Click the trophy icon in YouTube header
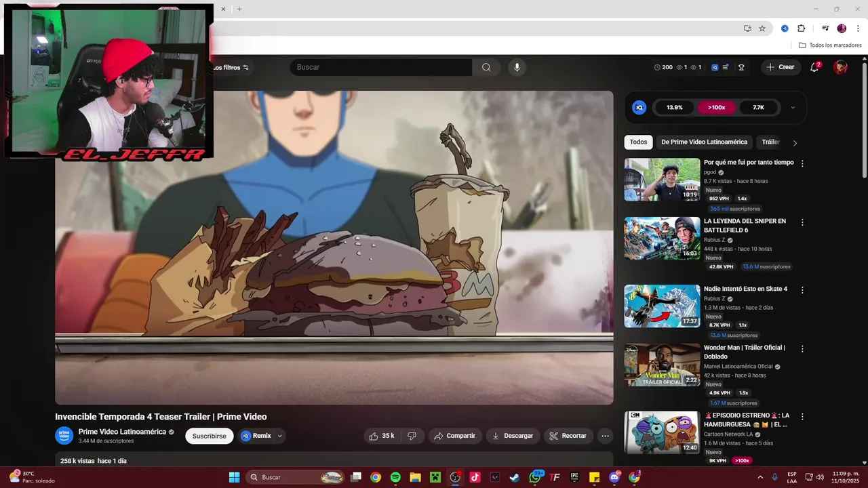868x488 pixels. click(x=741, y=67)
